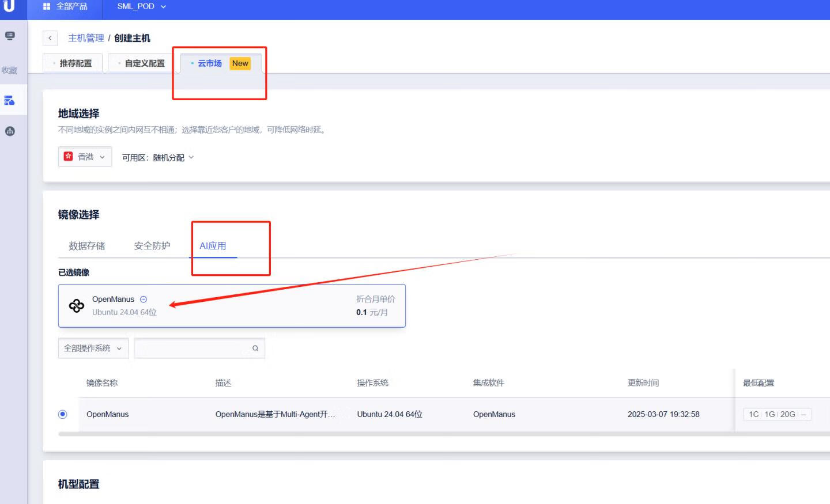Select the OpenManus image radio button
830x504 pixels.
click(x=63, y=414)
